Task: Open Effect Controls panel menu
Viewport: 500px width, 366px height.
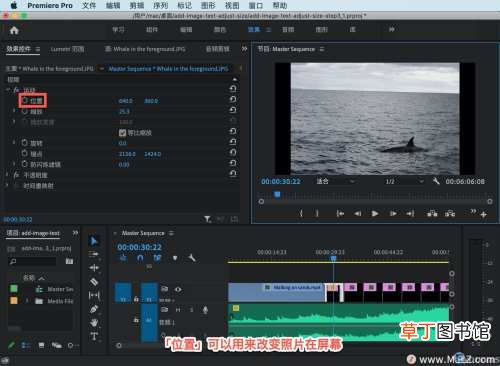Action: [38, 49]
